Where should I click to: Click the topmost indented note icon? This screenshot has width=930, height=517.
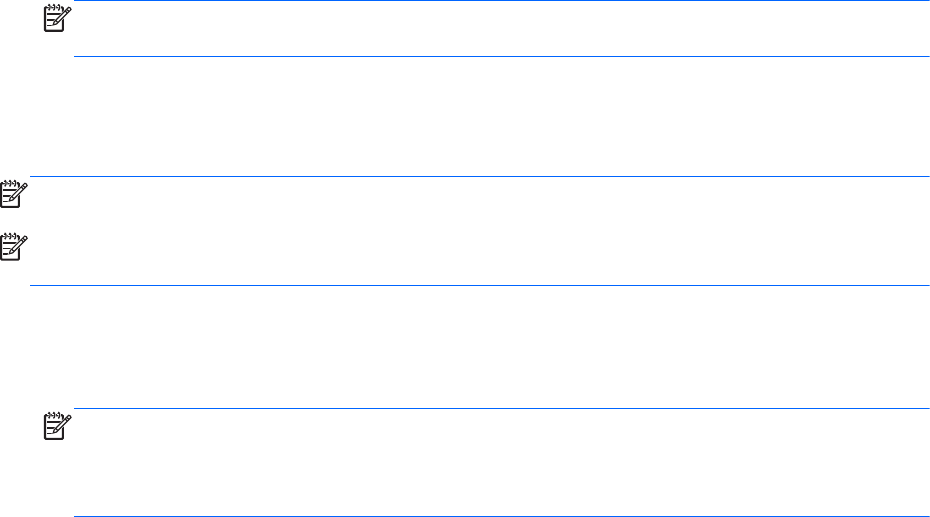click(x=56, y=17)
